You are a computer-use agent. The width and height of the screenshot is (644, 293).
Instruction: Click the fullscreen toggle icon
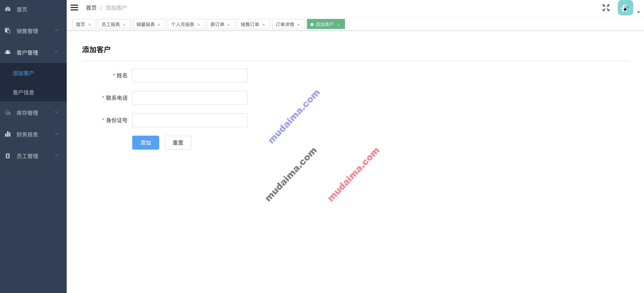coord(606,8)
